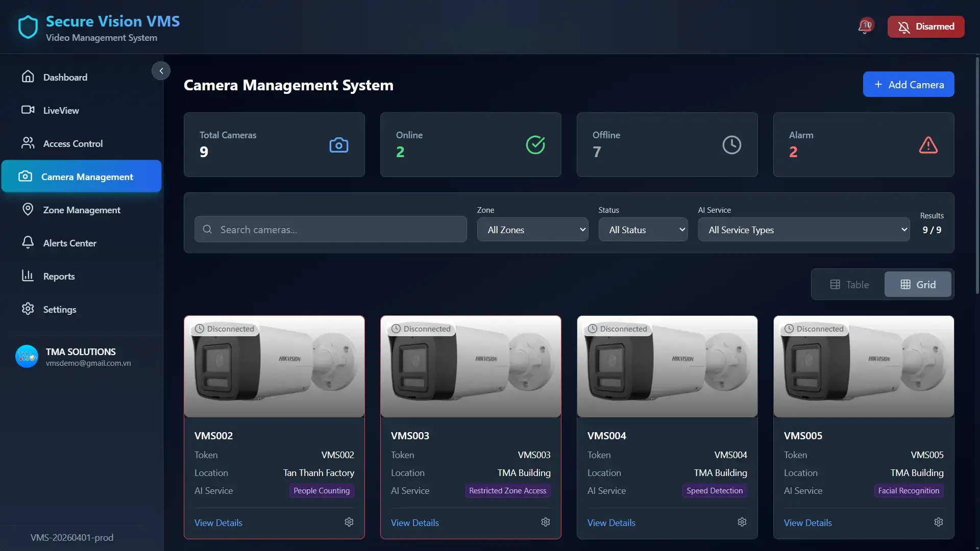Switch to Grid view
This screenshot has height=551, width=980.
918,285
